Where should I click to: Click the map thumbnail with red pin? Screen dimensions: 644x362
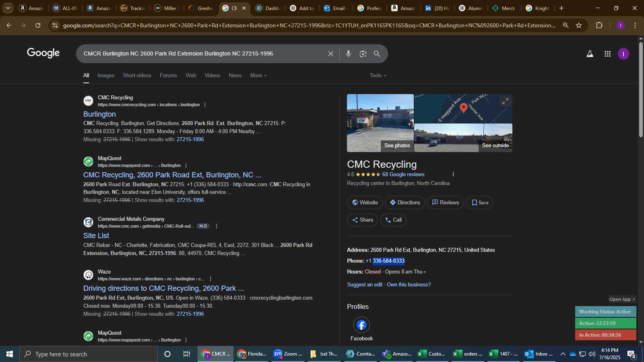pos(463,109)
